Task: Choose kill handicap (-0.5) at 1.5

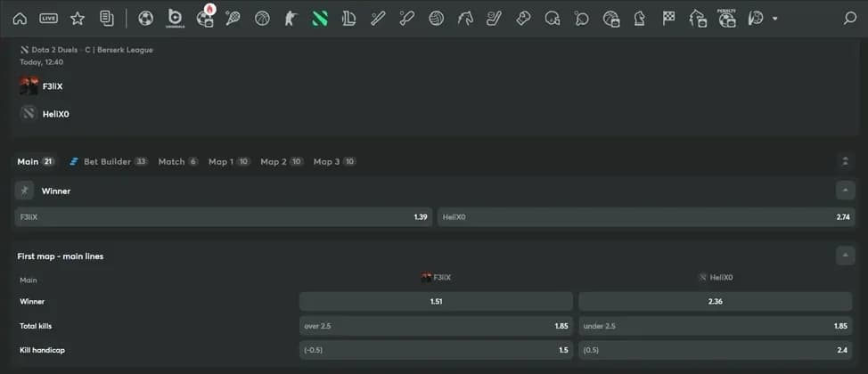Action: (x=436, y=350)
